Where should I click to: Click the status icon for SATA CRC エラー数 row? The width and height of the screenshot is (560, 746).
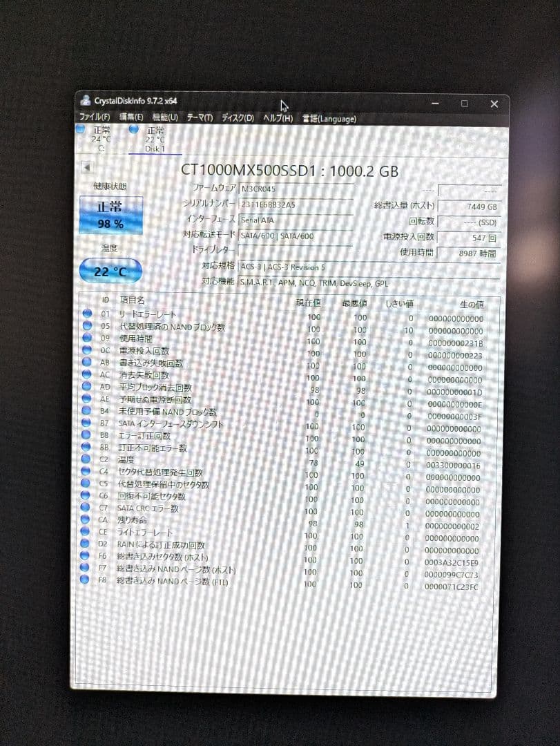pos(85,507)
